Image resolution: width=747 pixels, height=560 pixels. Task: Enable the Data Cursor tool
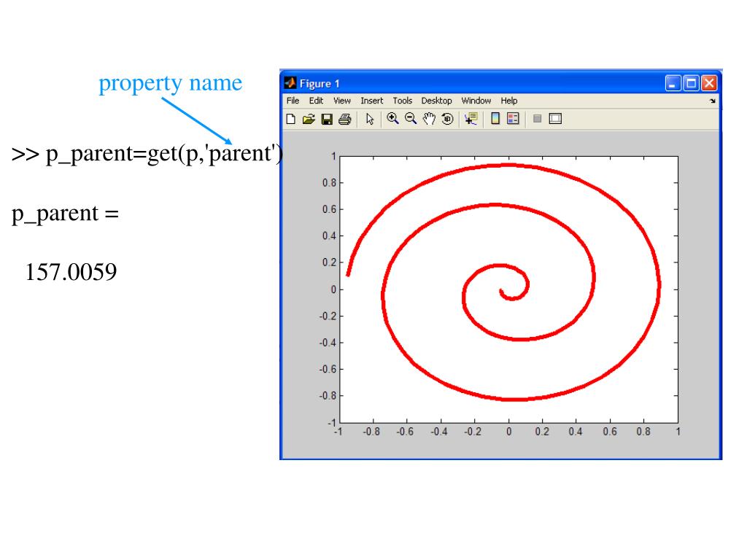point(471,119)
